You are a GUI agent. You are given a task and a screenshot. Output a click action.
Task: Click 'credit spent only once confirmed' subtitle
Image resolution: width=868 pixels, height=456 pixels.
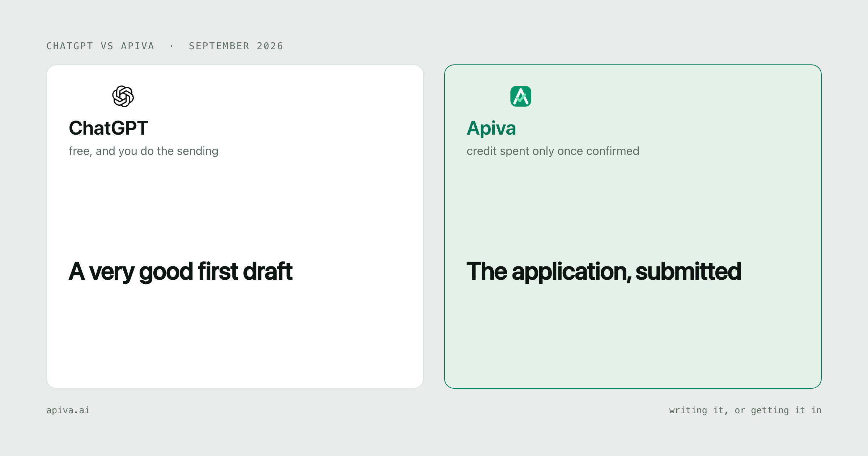pyautogui.click(x=553, y=151)
